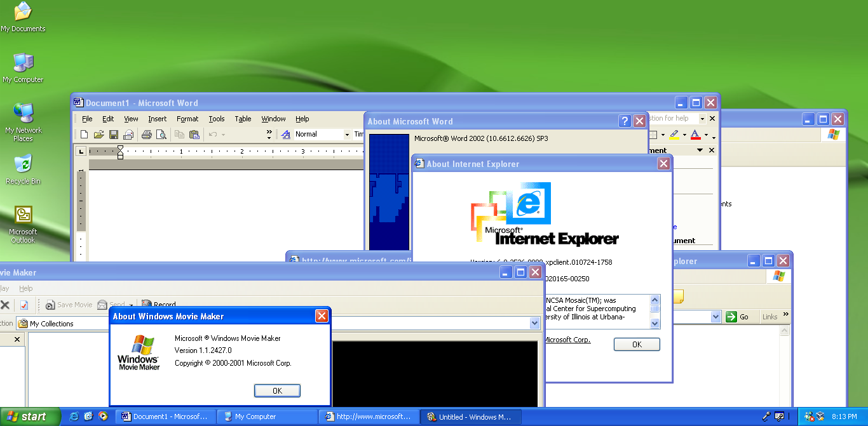This screenshot has width=868, height=426.
Task: Select the Microsoft Outlook desktop icon
Action: tap(24, 224)
